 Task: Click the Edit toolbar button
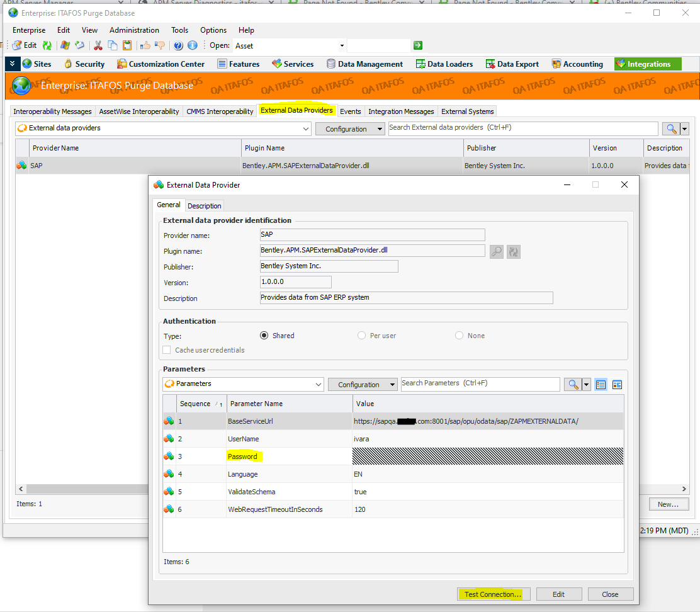25,45
